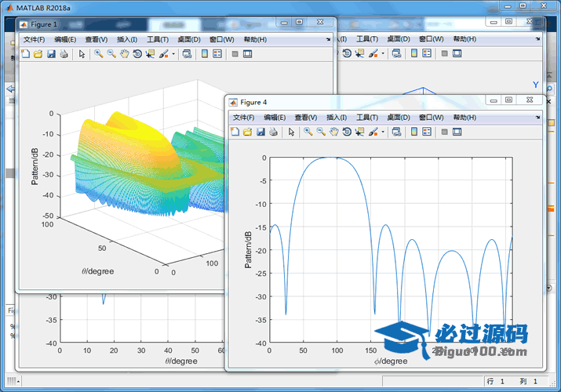The image size is (561, 392).
Task: Open 查看(V) menu in Figure 1
Action: [x=97, y=40]
